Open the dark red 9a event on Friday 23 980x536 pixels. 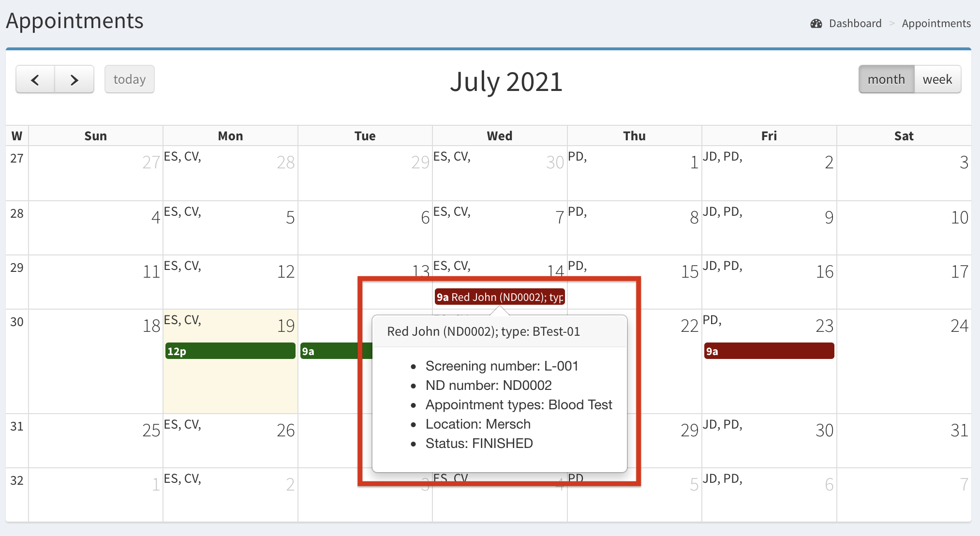click(769, 351)
